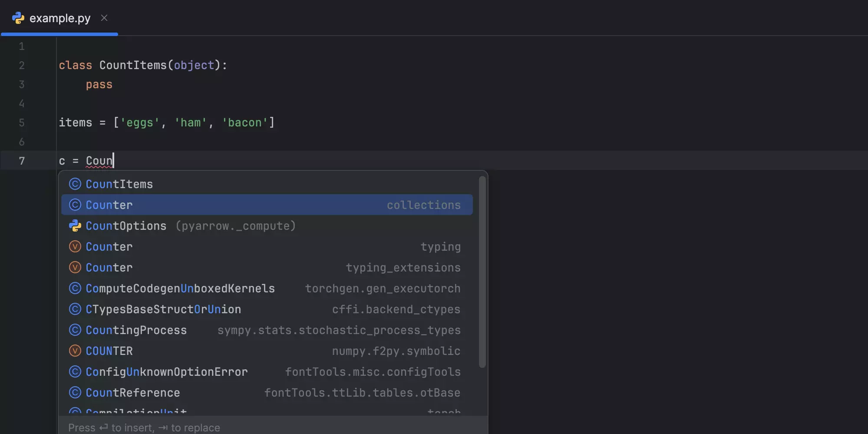The image size is (868, 434).
Task: Click the variable icon next to Counter from typing
Action: tap(75, 246)
